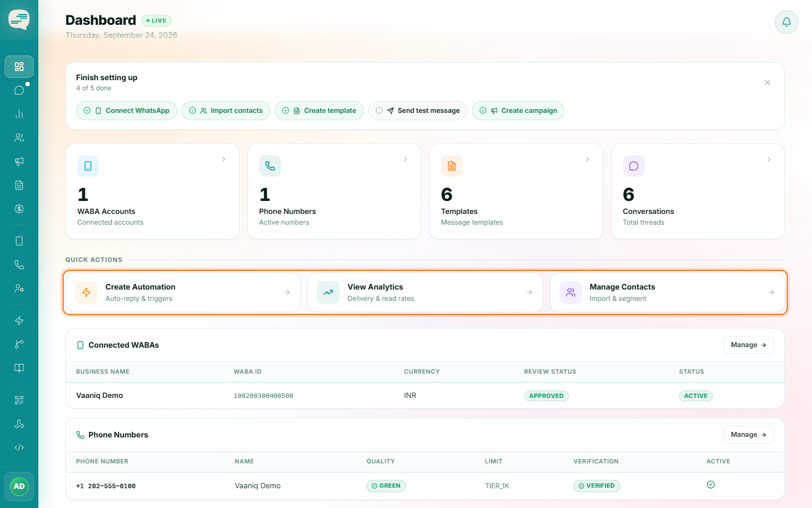Screen dimensions: 812x508
Task: Open the user-with-gear icon in sidebar
Action: point(19,288)
